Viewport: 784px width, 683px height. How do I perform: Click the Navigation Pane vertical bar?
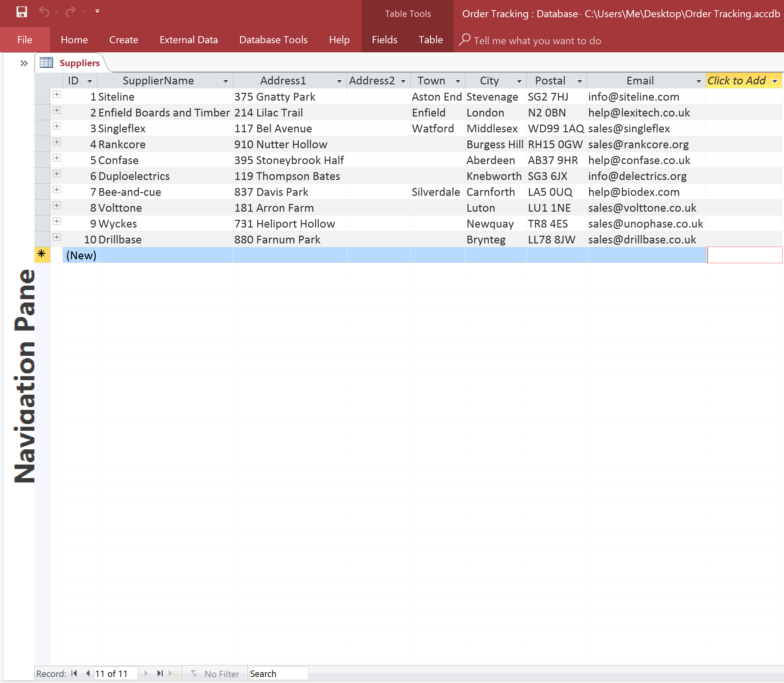pyautogui.click(x=24, y=376)
